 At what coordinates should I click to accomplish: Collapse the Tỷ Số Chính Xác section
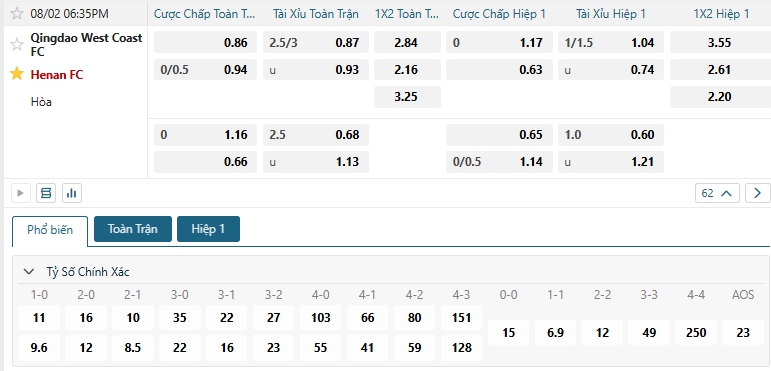click(x=29, y=272)
